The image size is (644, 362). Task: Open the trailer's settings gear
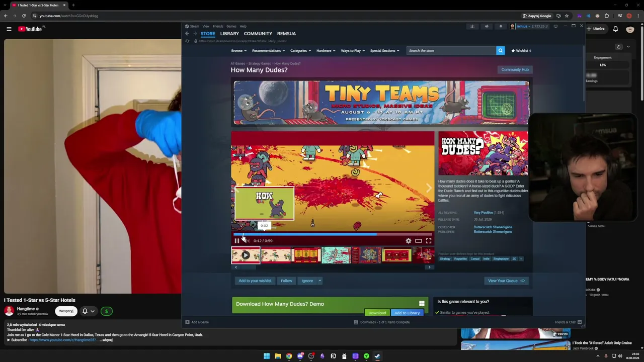[409, 241]
